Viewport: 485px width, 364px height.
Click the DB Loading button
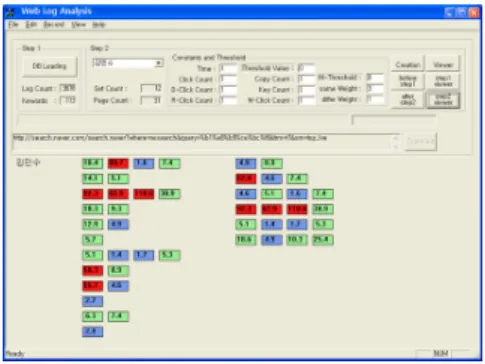pyautogui.click(x=50, y=66)
